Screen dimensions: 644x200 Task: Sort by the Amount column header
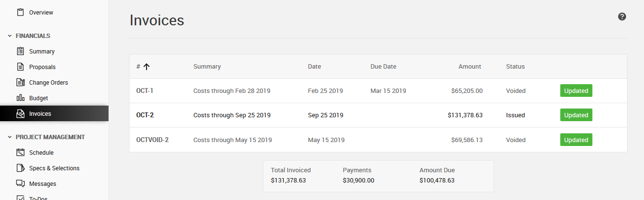[470, 67]
